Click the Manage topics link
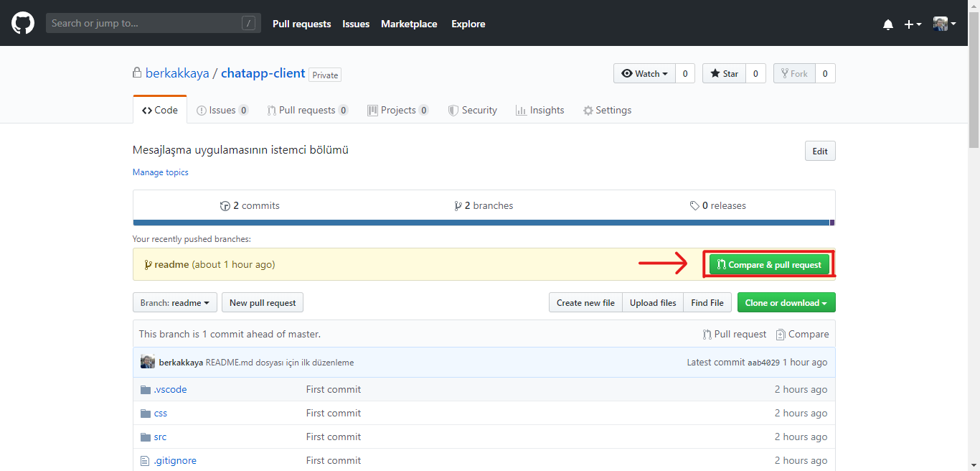This screenshot has height=471, width=980. [161, 172]
